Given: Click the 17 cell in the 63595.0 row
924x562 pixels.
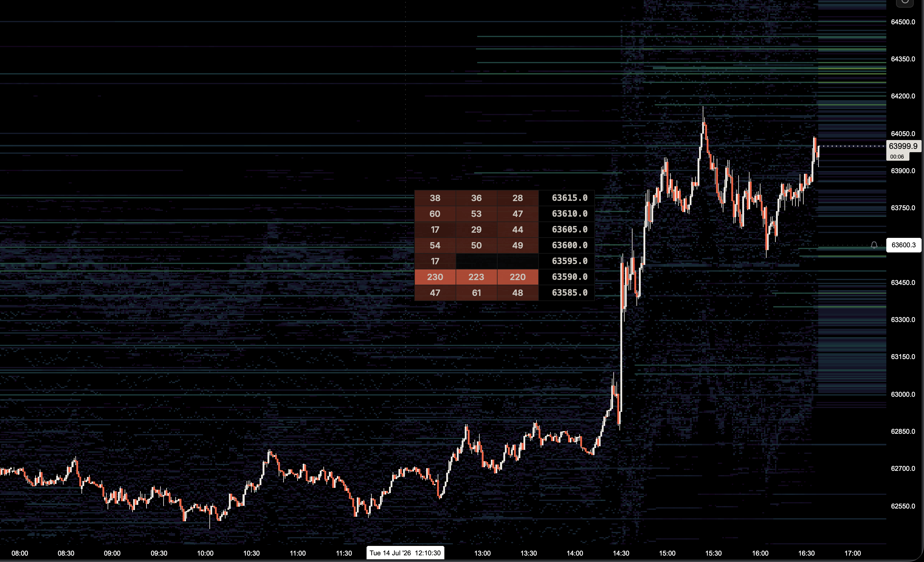Looking at the screenshot, I should pos(435,261).
